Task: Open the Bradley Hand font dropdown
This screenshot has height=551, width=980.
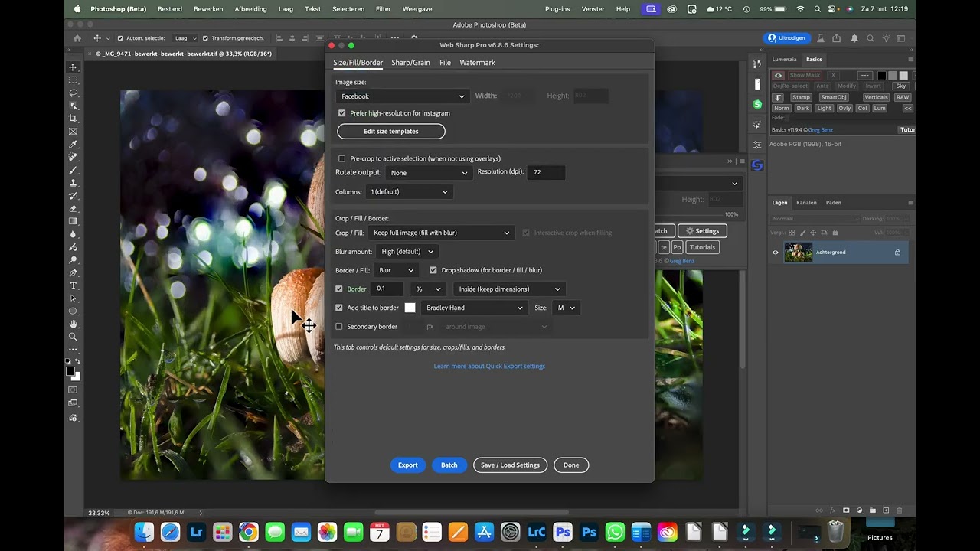Action: tap(474, 308)
